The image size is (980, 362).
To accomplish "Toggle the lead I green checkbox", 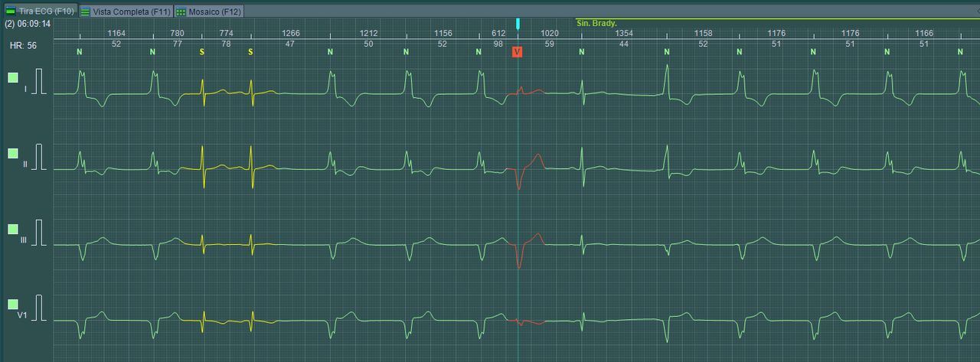I will tap(13, 77).
